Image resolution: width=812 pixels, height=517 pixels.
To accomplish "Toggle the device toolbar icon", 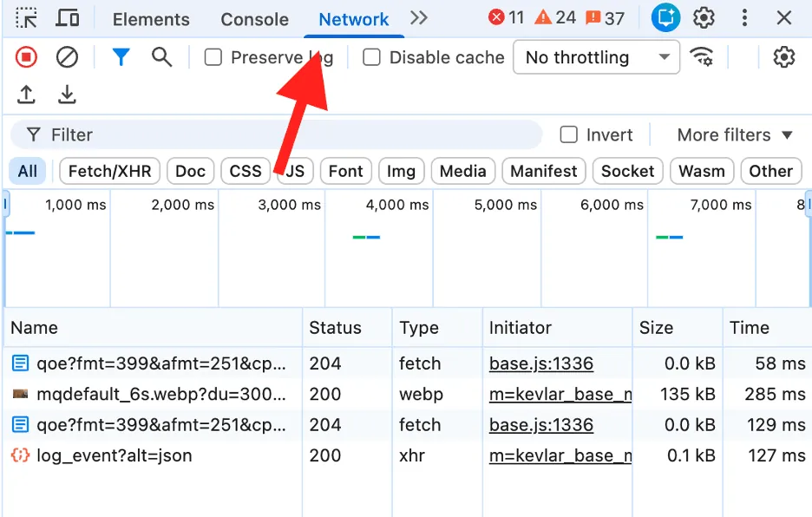I will (68, 18).
